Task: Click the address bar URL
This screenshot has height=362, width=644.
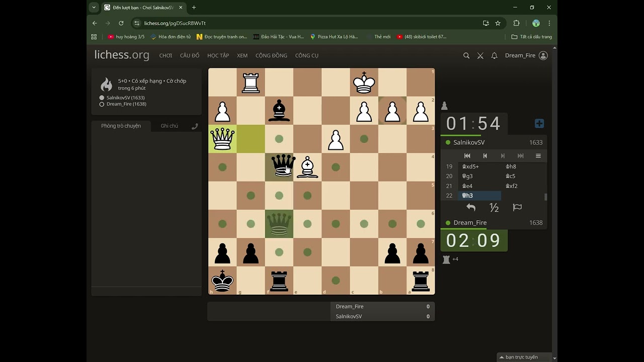Action: (x=175, y=23)
